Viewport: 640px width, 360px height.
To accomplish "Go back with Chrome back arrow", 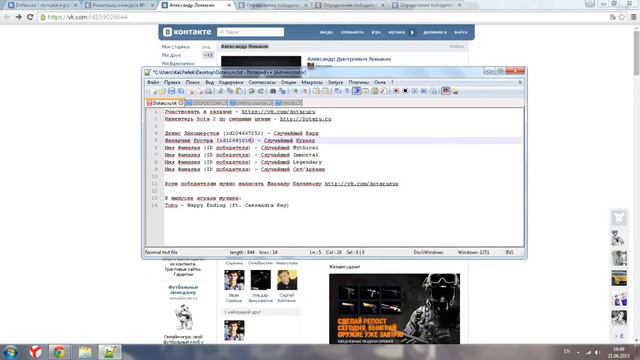I will [x=7, y=17].
